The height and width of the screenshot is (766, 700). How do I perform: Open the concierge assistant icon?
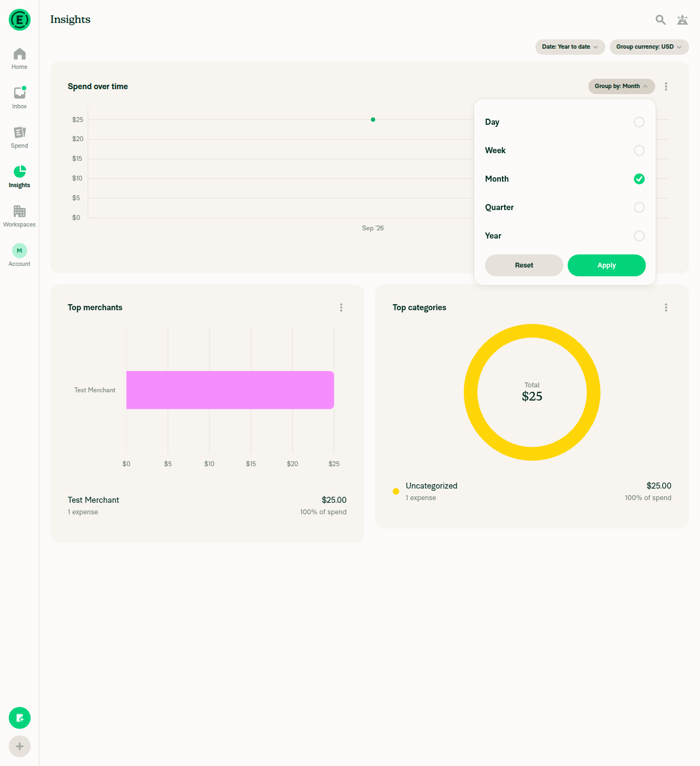tap(682, 20)
